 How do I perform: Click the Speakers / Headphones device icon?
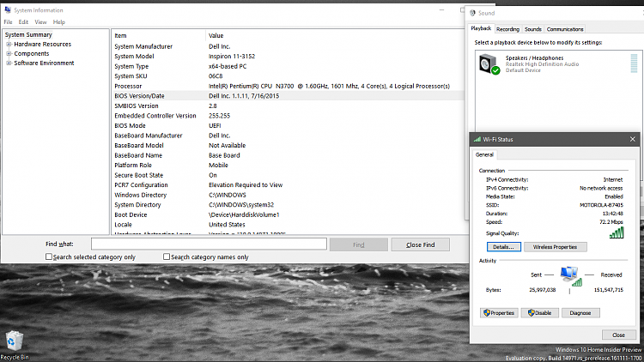(x=489, y=63)
